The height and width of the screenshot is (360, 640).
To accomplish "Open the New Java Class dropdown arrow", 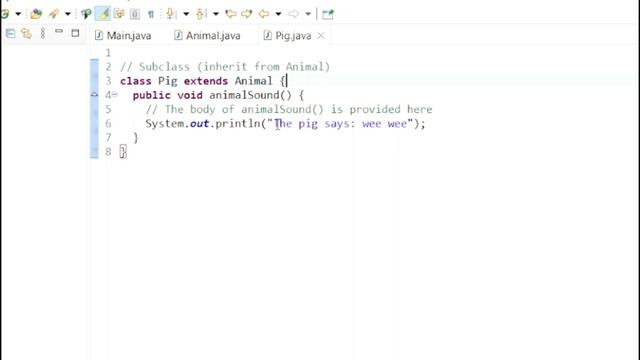I will [18, 14].
